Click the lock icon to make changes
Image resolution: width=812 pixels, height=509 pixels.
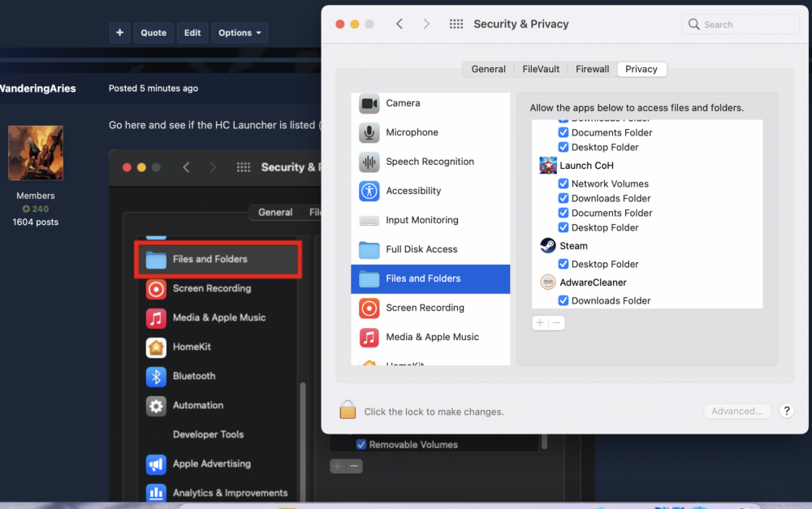(x=348, y=411)
